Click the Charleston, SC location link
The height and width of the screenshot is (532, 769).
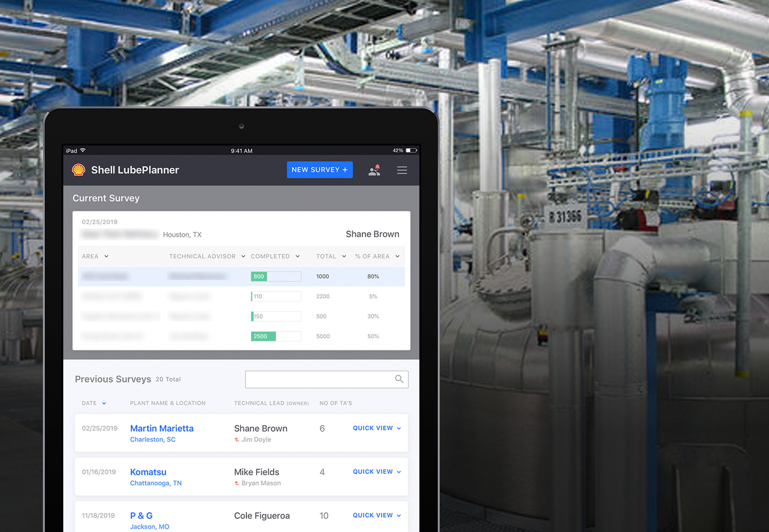coord(153,439)
